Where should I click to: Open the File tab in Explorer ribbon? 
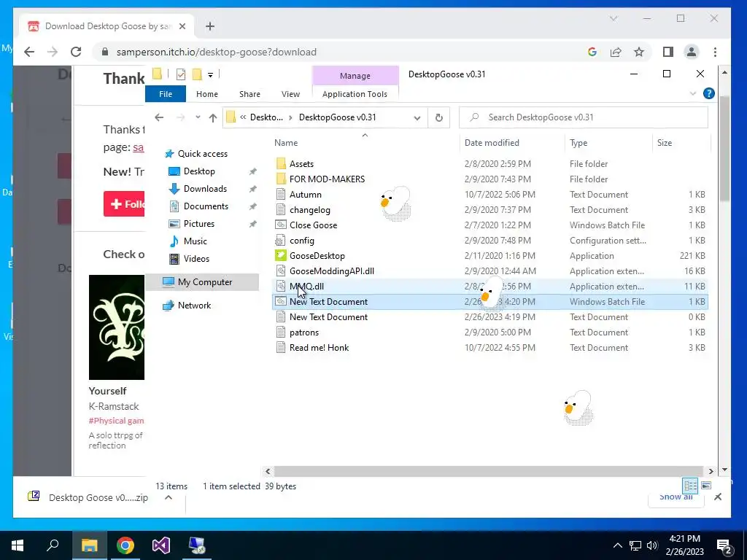tap(166, 94)
